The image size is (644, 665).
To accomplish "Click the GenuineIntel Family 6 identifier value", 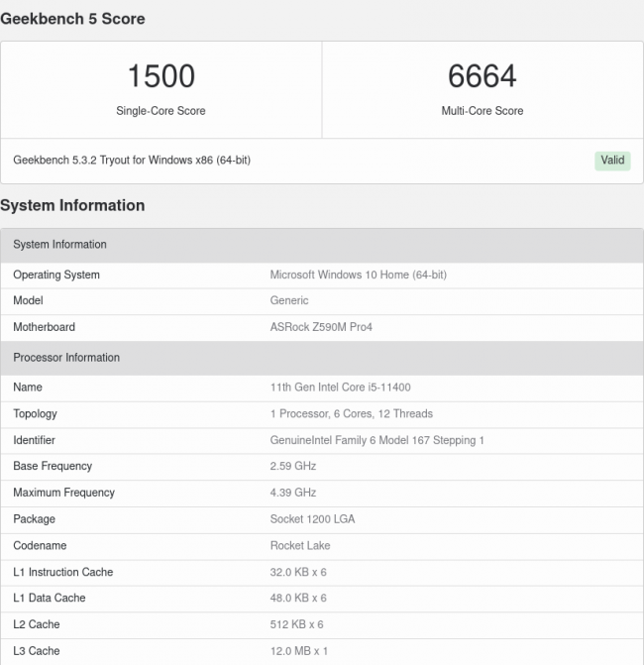I will [376, 440].
